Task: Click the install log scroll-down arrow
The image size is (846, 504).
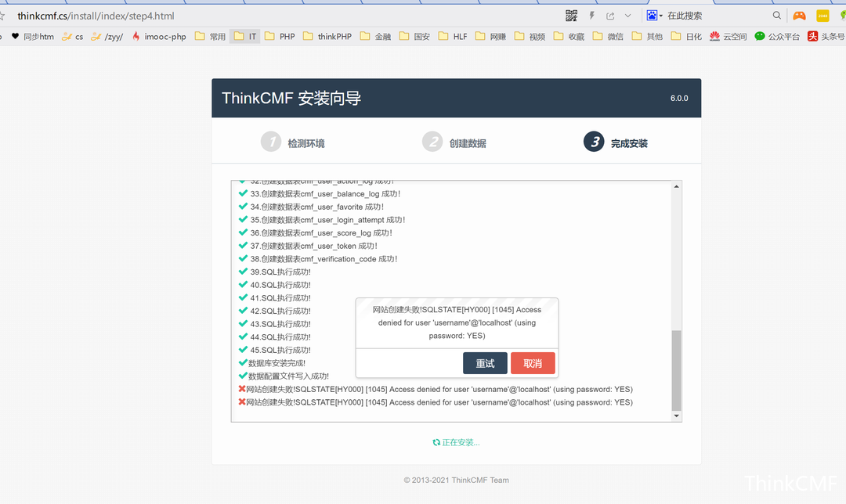Action: click(676, 416)
